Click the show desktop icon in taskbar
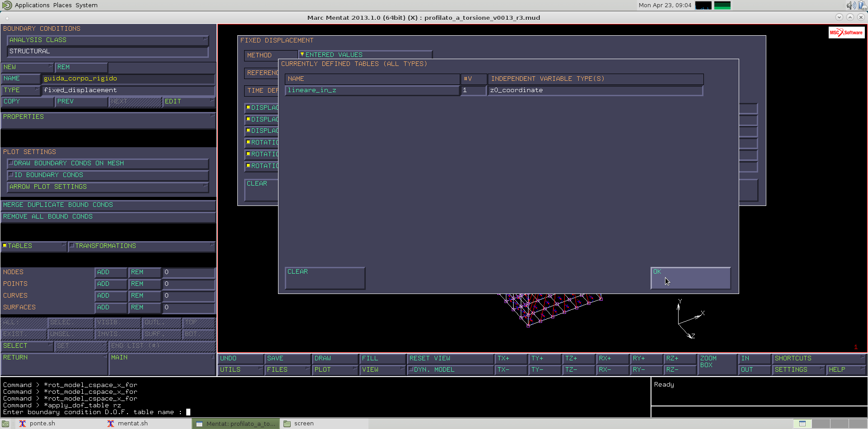This screenshot has height=429, width=868. pos(5,424)
